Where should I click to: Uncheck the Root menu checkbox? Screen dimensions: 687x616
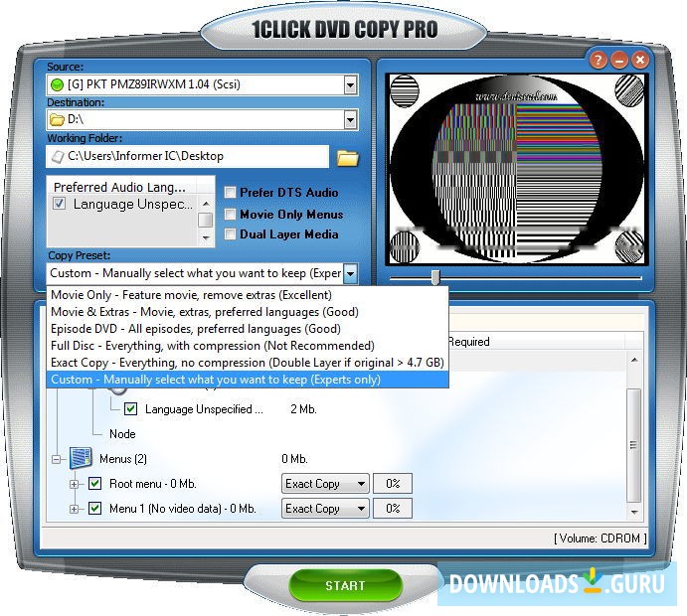[x=95, y=483]
